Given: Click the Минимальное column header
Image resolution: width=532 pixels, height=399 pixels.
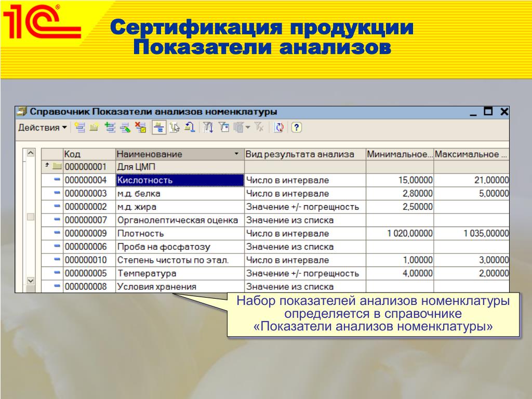Looking at the screenshot, I should point(400,154).
